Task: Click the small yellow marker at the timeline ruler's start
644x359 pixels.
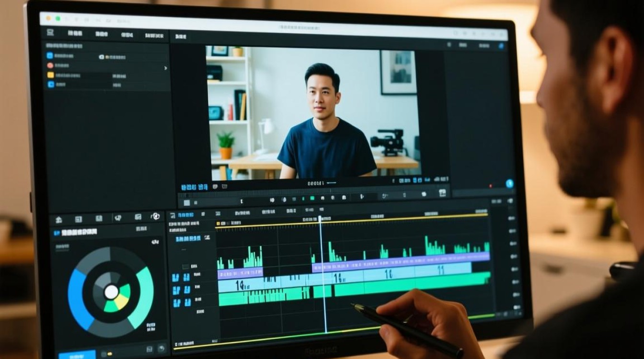Action: (x=218, y=223)
